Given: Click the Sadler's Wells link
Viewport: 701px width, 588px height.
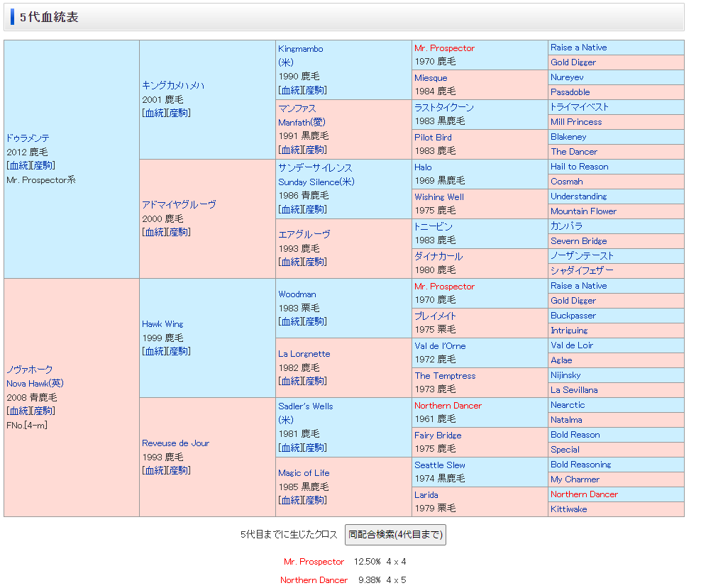Looking at the screenshot, I should tap(305, 406).
